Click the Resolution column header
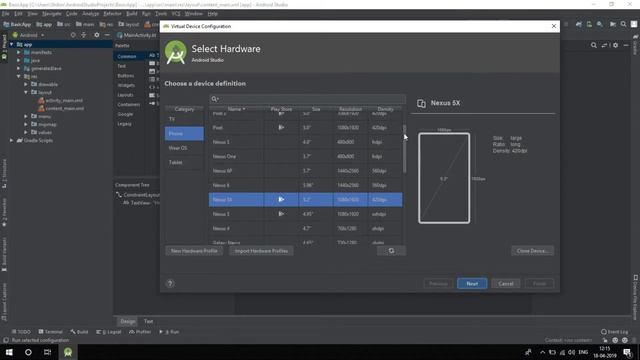This screenshot has width=640, height=360. (350, 109)
